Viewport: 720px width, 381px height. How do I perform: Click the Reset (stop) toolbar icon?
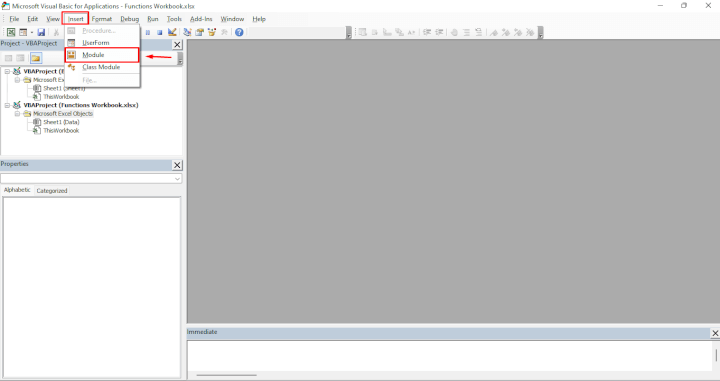point(159,32)
